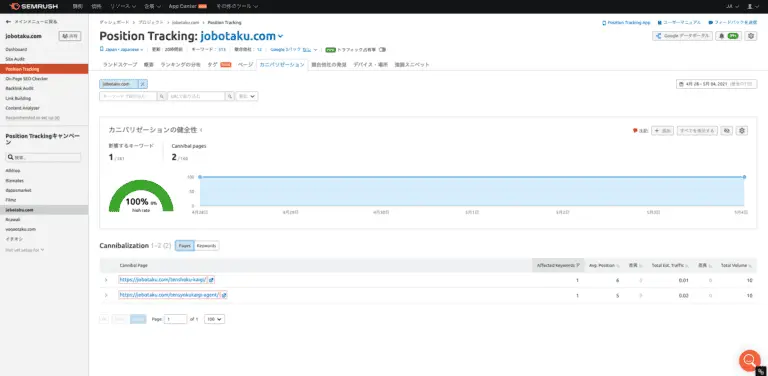The width and height of the screenshot is (768, 376).
Task: Click the campaign search field in sidebar
Action: (43, 158)
